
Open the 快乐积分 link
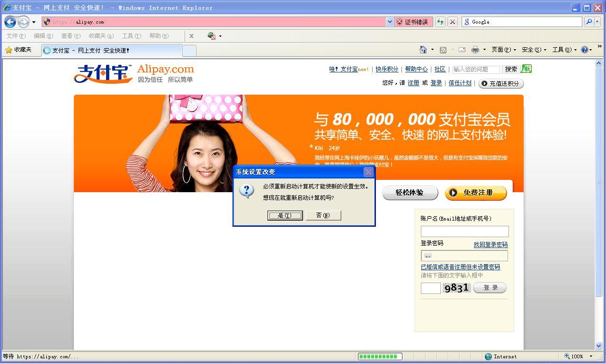[x=387, y=69]
